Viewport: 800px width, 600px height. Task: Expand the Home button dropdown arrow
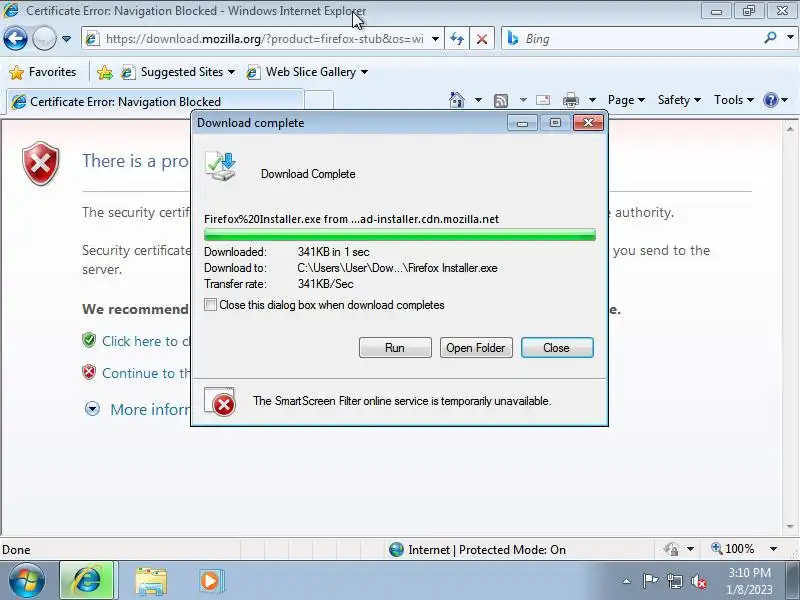click(478, 100)
